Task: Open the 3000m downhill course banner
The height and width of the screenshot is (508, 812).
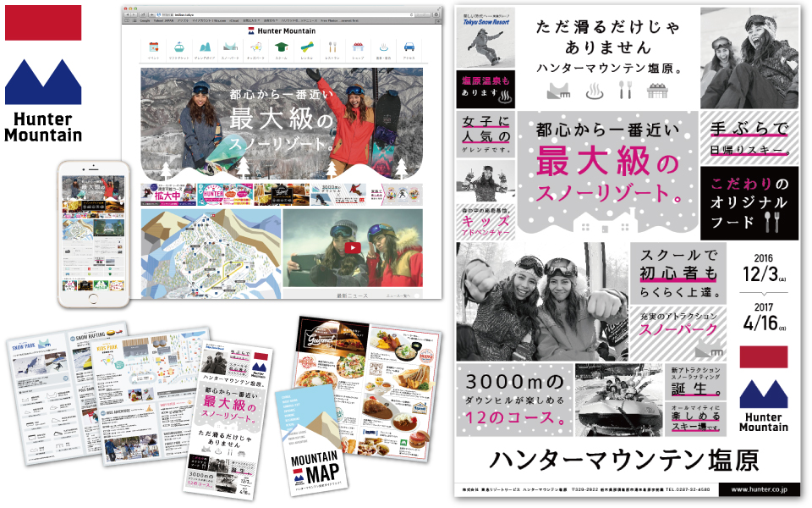Action: (x=338, y=195)
